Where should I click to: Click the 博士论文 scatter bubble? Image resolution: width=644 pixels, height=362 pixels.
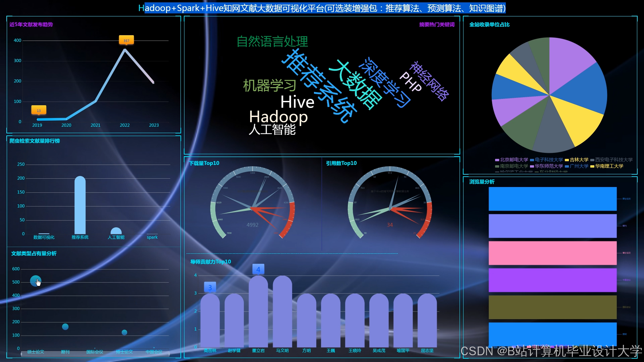tap(124, 333)
